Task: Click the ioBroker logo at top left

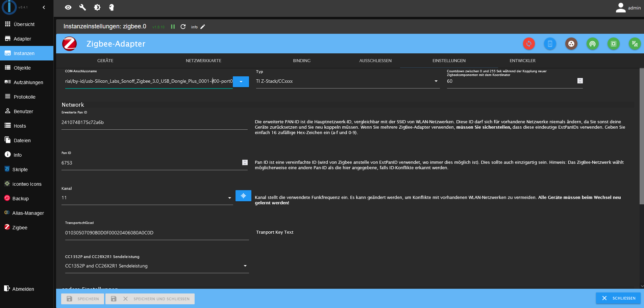Action: tap(9, 7)
